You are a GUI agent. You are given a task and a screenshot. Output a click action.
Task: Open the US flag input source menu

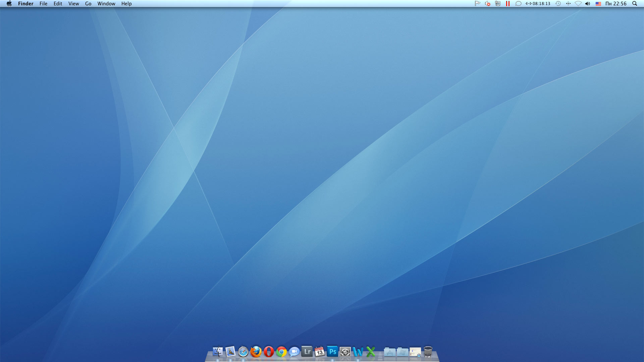point(598,4)
